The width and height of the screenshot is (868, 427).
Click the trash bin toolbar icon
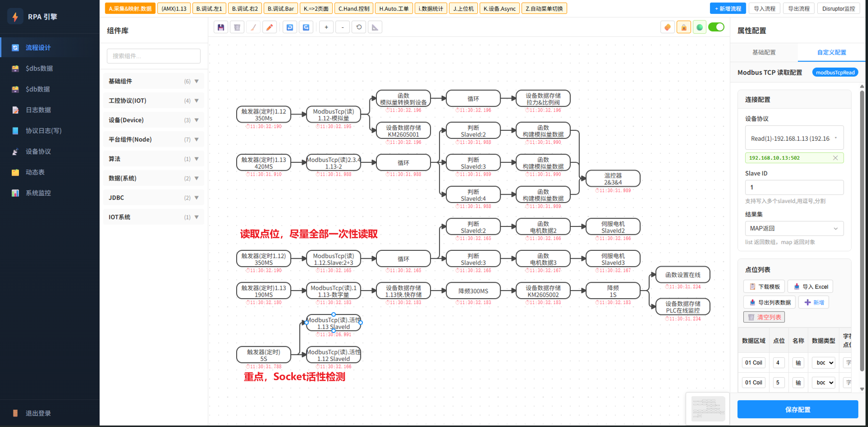(237, 27)
